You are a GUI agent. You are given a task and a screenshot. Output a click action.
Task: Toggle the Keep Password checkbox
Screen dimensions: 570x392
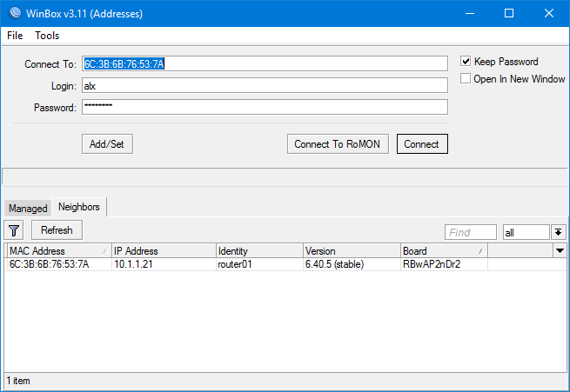[466, 61]
